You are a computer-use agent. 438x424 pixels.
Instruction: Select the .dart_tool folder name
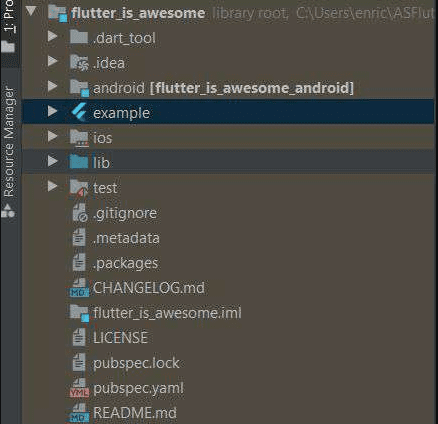coord(124,38)
